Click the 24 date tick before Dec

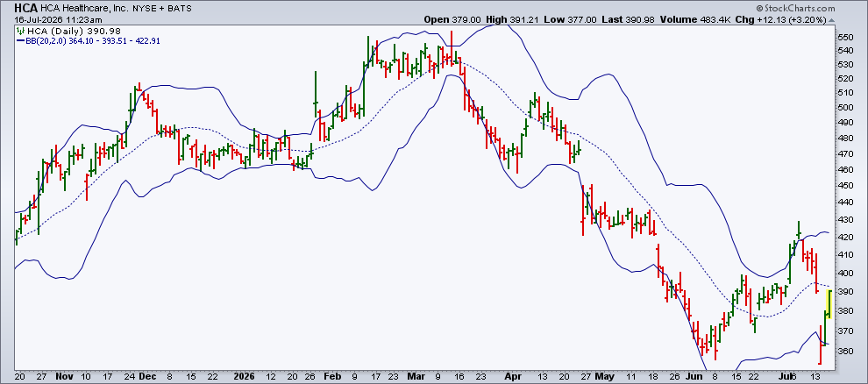point(132,376)
